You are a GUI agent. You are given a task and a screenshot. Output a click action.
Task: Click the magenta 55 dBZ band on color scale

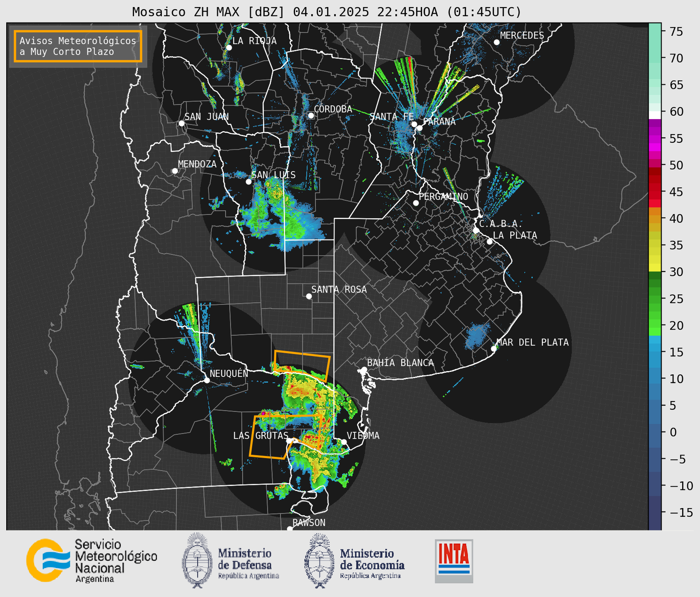point(654,139)
